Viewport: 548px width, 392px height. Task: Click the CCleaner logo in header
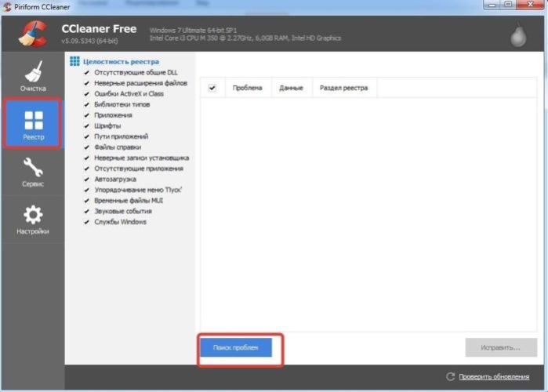33,34
